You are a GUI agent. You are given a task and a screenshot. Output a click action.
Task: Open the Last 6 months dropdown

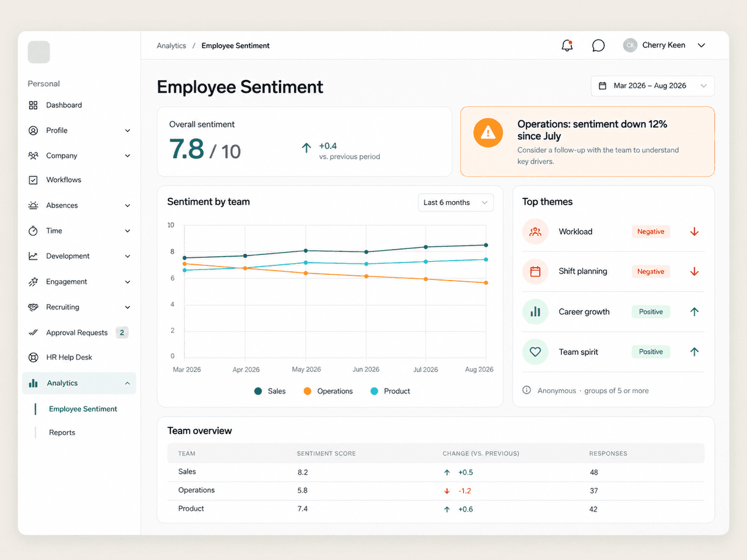coord(456,202)
